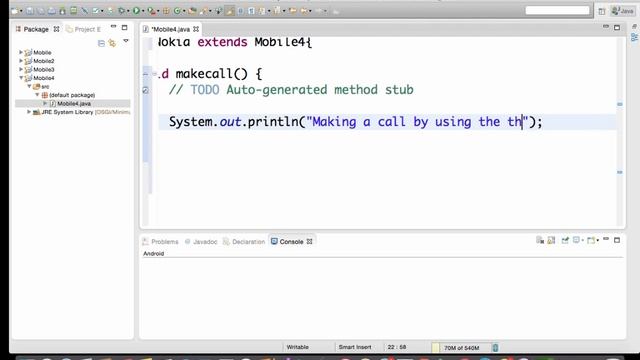Image resolution: width=640 pixels, height=360 pixels.
Task: Click the New Java Package icon
Action: (166, 11)
